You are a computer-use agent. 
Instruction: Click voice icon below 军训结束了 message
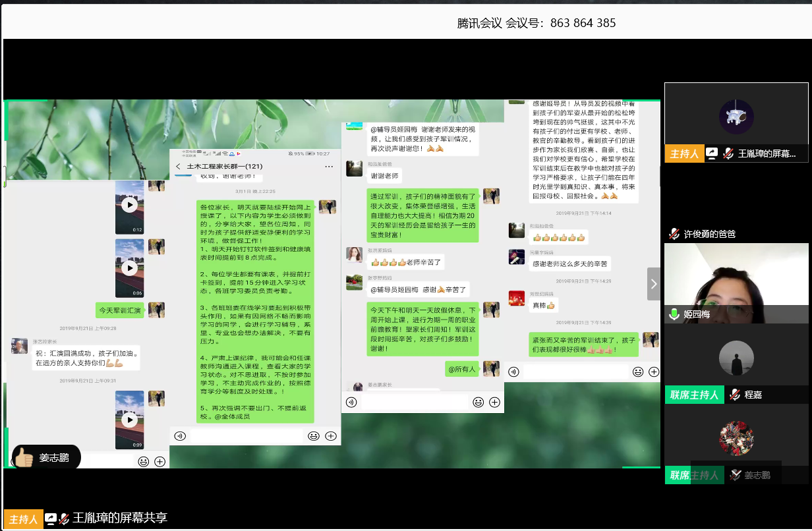(514, 372)
